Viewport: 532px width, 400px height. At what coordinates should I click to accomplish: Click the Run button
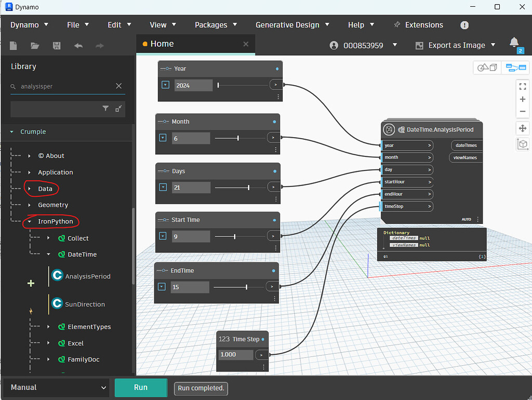pyautogui.click(x=141, y=388)
